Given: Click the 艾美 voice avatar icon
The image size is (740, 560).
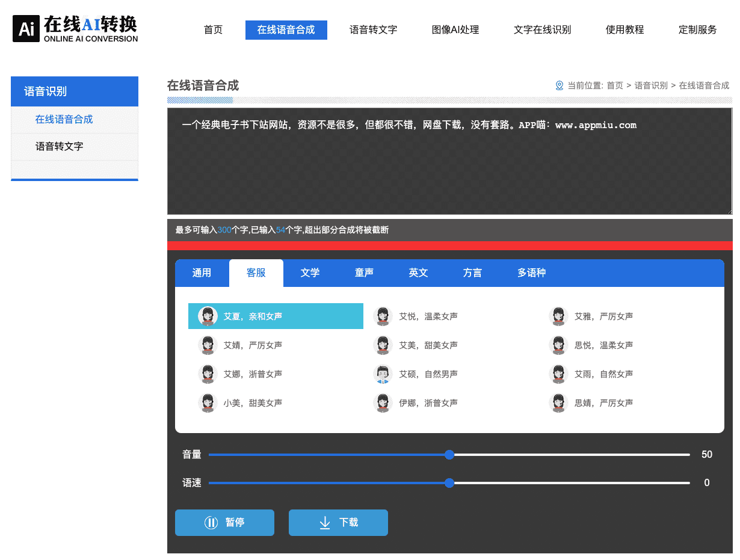Looking at the screenshot, I should (x=383, y=345).
